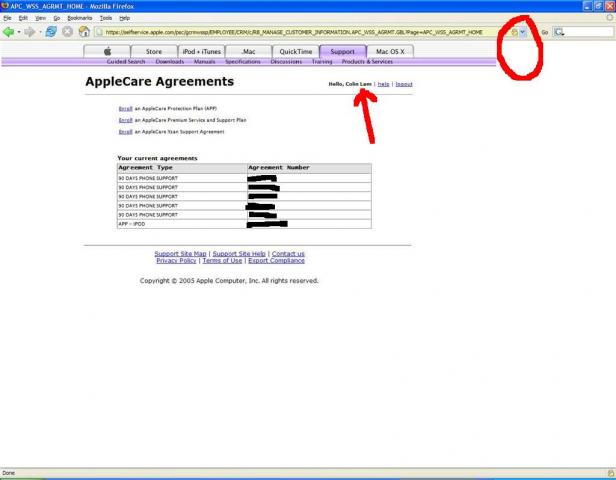616x480 pixels.
Task: Click the Firefox throbber activity icon
Action: pyautogui.click(x=610, y=18)
